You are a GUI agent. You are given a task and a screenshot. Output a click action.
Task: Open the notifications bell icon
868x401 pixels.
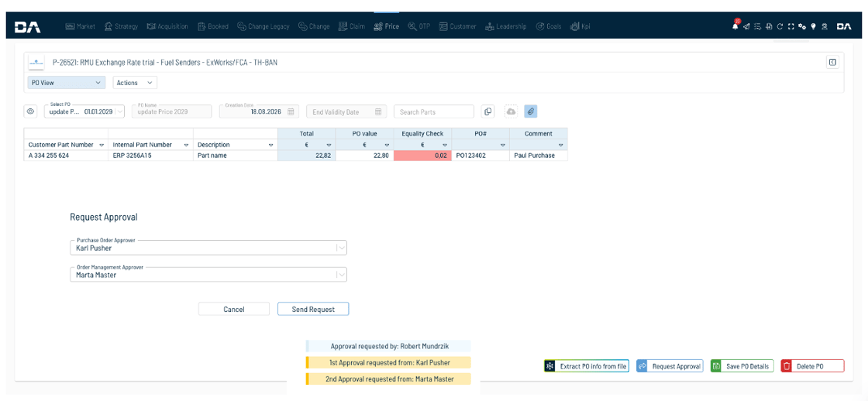(x=735, y=26)
